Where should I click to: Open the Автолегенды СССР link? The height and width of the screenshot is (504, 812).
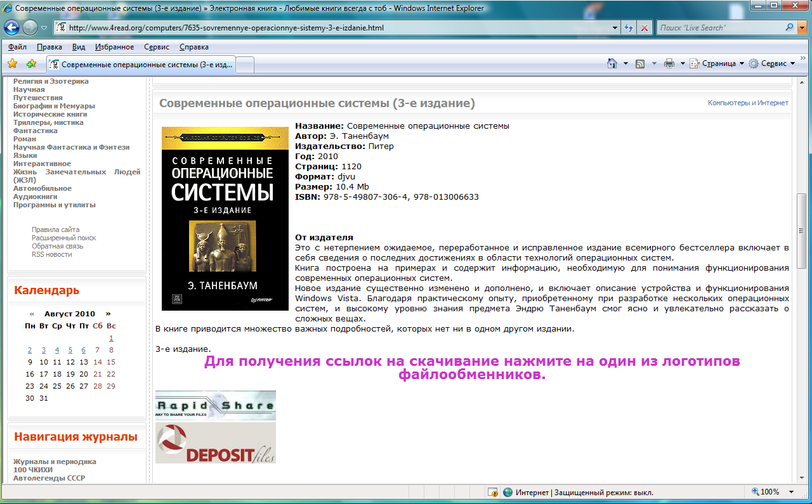49,478
